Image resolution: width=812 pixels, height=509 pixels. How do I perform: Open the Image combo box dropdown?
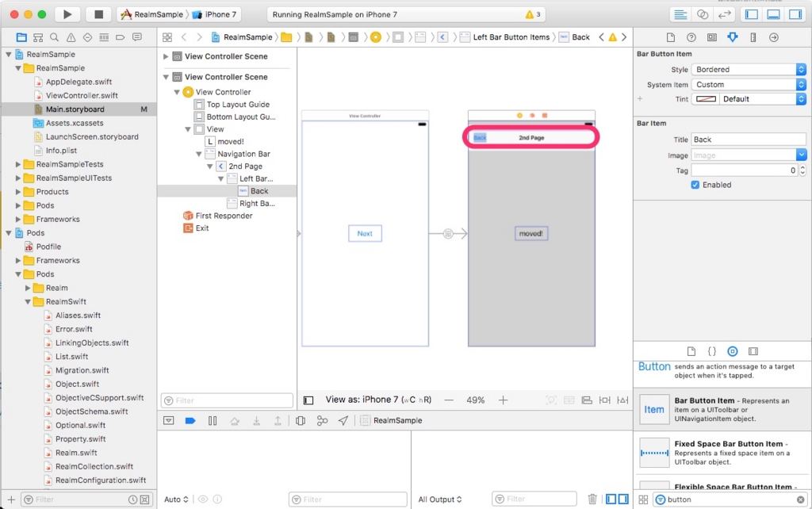coord(801,155)
